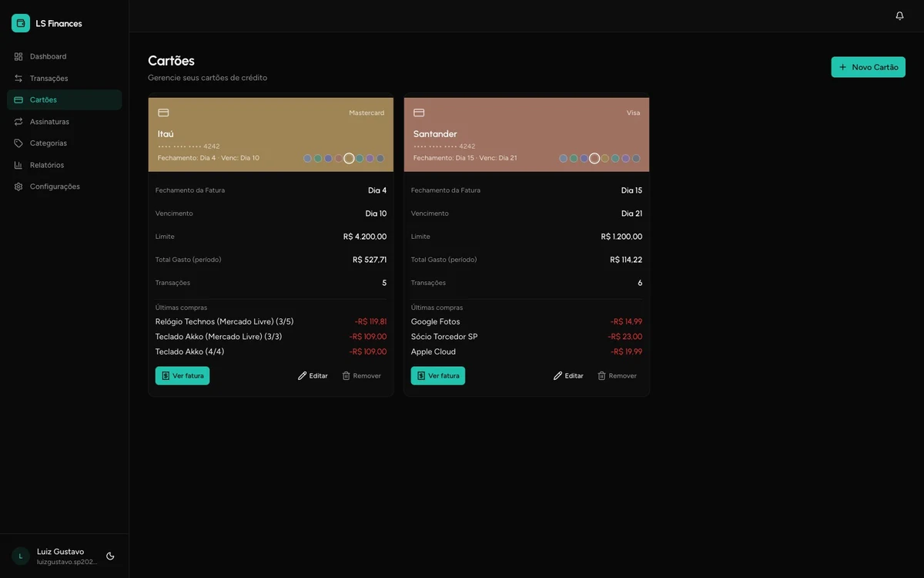
Task: Pick the salmon color swatch on Itaú card
Action: 339,158
